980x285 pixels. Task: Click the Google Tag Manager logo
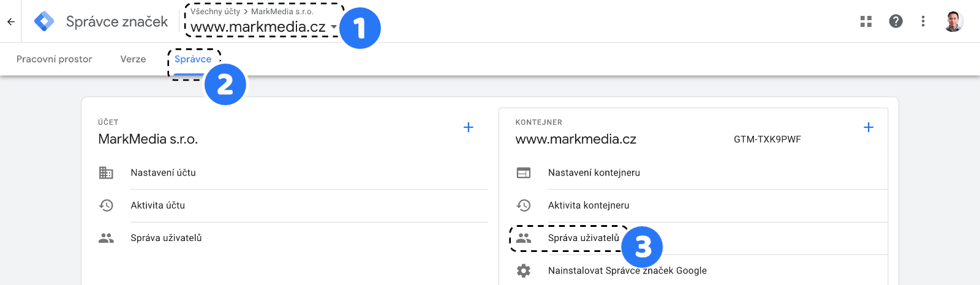tap(44, 21)
